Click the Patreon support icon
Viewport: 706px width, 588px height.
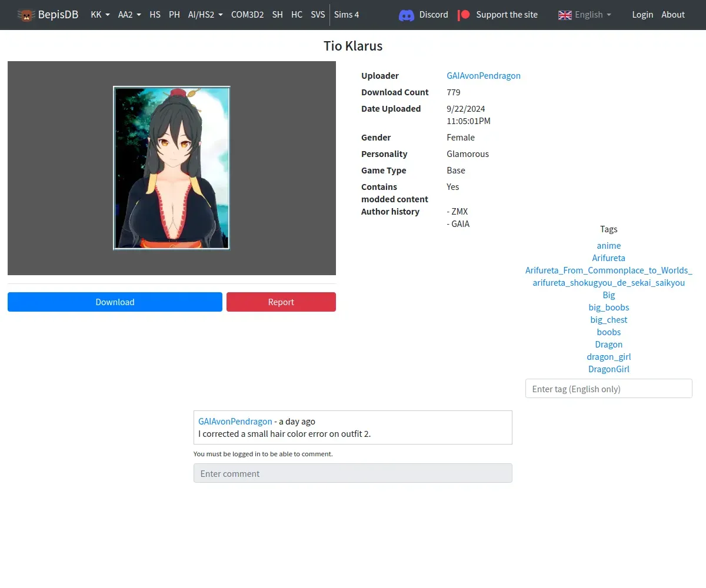click(464, 15)
